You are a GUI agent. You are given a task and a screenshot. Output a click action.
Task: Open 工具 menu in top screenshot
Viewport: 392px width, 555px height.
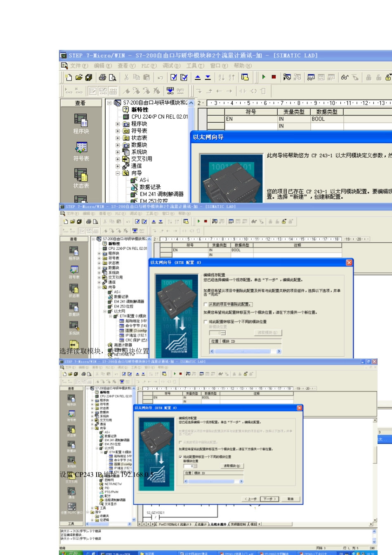point(195,66)
